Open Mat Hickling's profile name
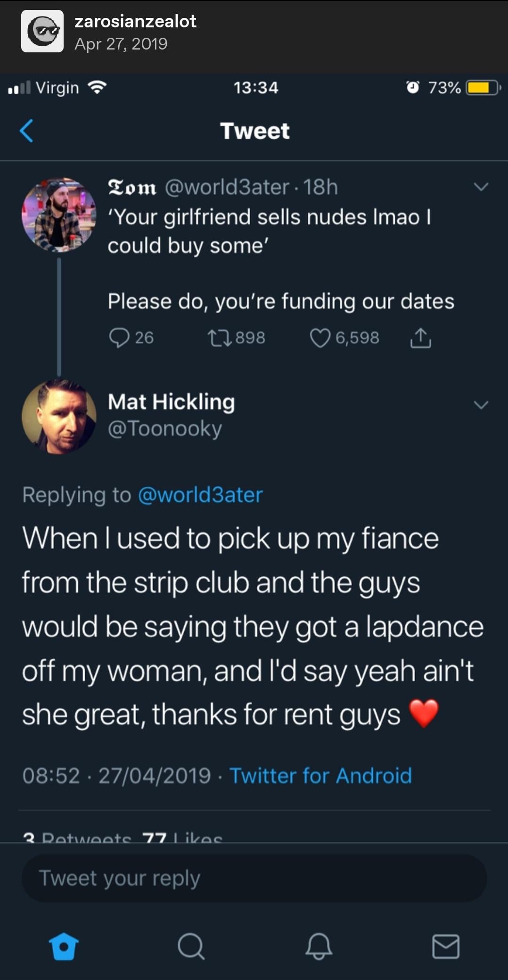508x980 pixels. pos(171,402)
